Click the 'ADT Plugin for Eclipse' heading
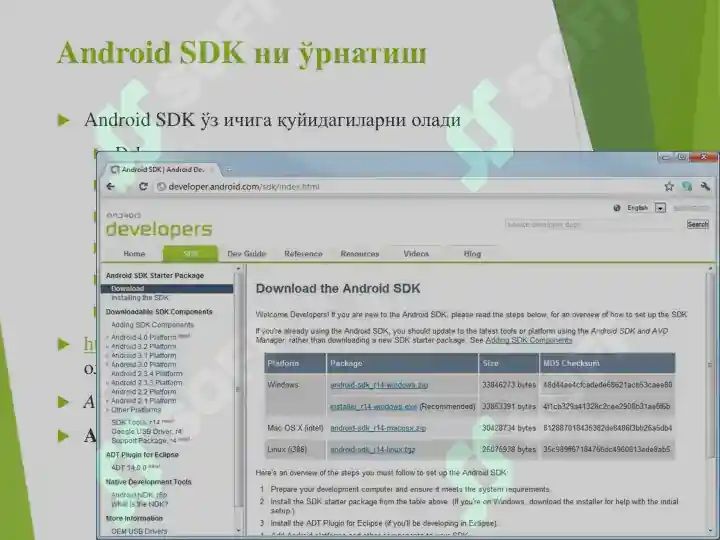 tap(142, 455)
